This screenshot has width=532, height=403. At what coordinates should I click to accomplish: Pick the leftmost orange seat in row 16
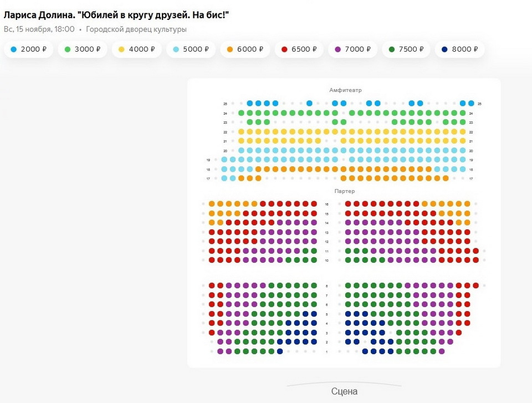212,204
